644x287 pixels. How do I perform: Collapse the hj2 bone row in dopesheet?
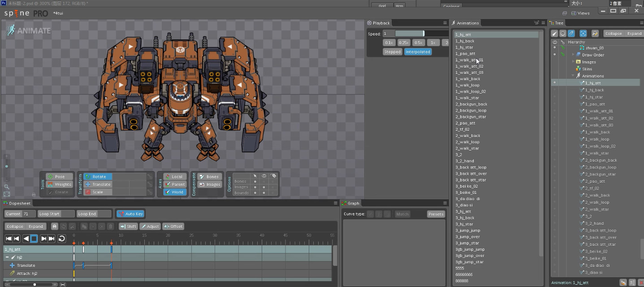(7, 257)
